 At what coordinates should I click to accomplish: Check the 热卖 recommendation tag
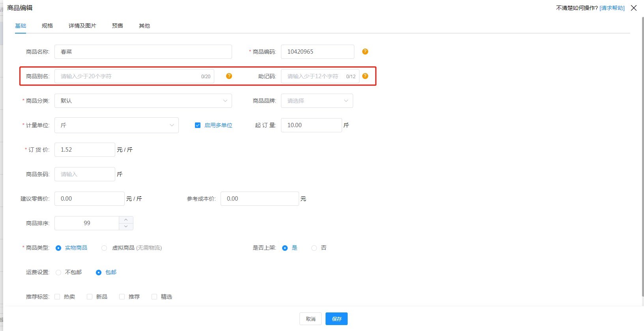click(x=57, y=297)
